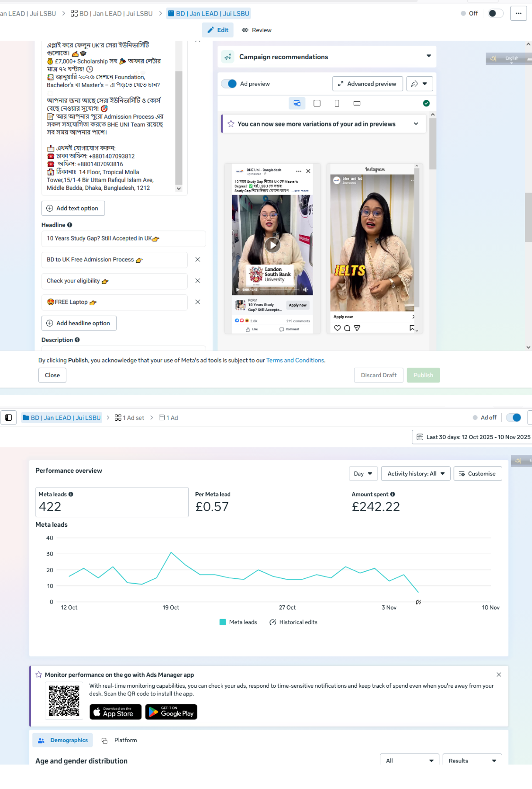
Task: Select campaign 'BD | Jan LEAD | Jui LSBU' breadcrumb in lower window
Action: [62, 417]
